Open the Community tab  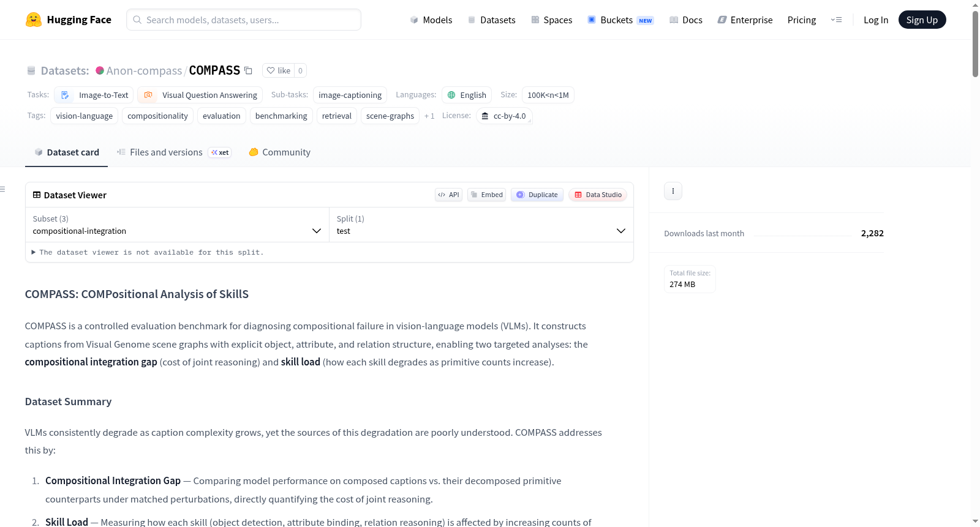pyautogui.click(x=279, y=152)
